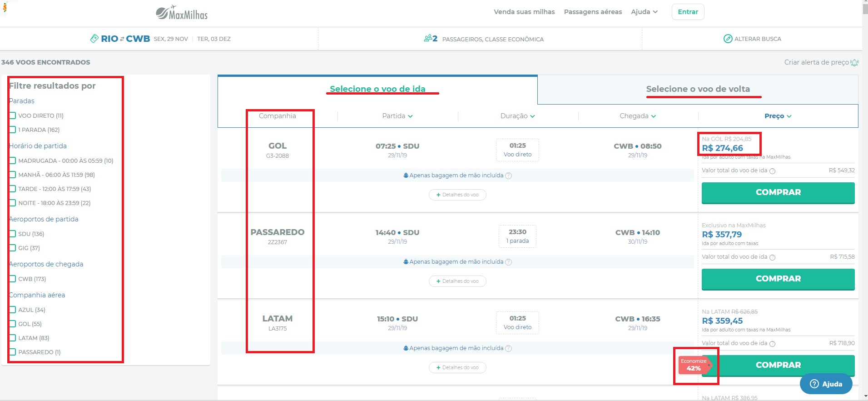Switch to Selecione o voo de ida tab
Image resolution: width=868 pixels, height=401 pixels.
tap(377, 89)
